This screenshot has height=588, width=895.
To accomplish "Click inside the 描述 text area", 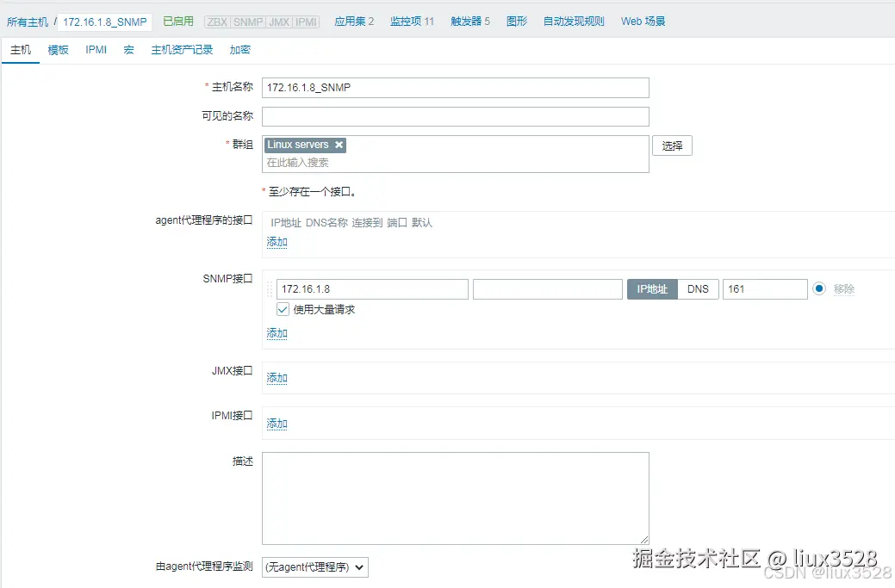I will (456, 498).
